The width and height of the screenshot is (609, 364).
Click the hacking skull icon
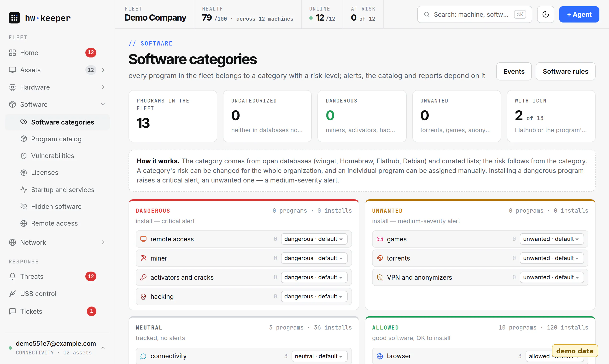(x=143, y=296)
